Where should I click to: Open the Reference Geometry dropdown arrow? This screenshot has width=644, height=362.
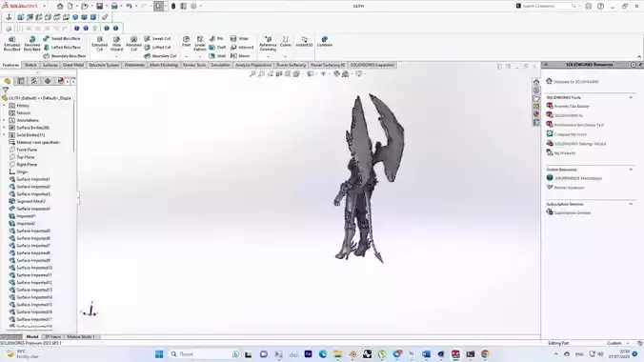268,56
